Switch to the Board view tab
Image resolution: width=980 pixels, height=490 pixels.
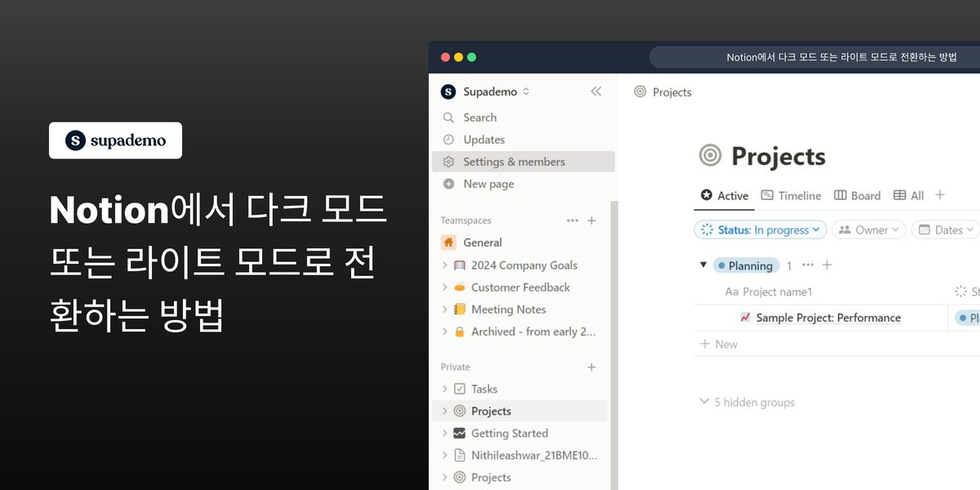click(857, 195)
